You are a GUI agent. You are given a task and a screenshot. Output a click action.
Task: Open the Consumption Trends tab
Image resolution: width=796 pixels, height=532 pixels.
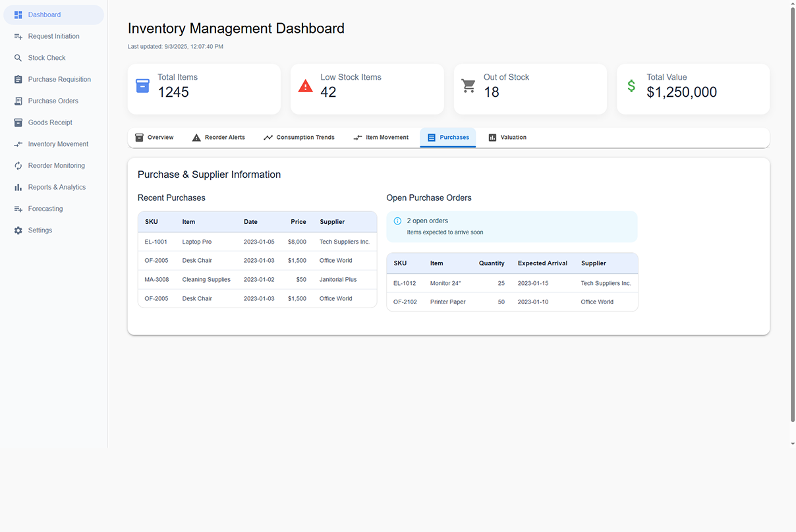(299, 138)
